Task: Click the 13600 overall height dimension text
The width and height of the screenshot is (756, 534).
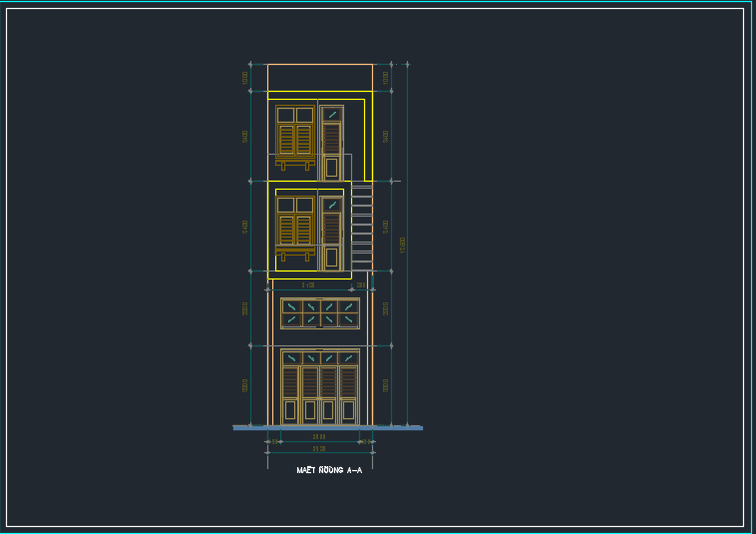Action: click(x=402, y=245)
